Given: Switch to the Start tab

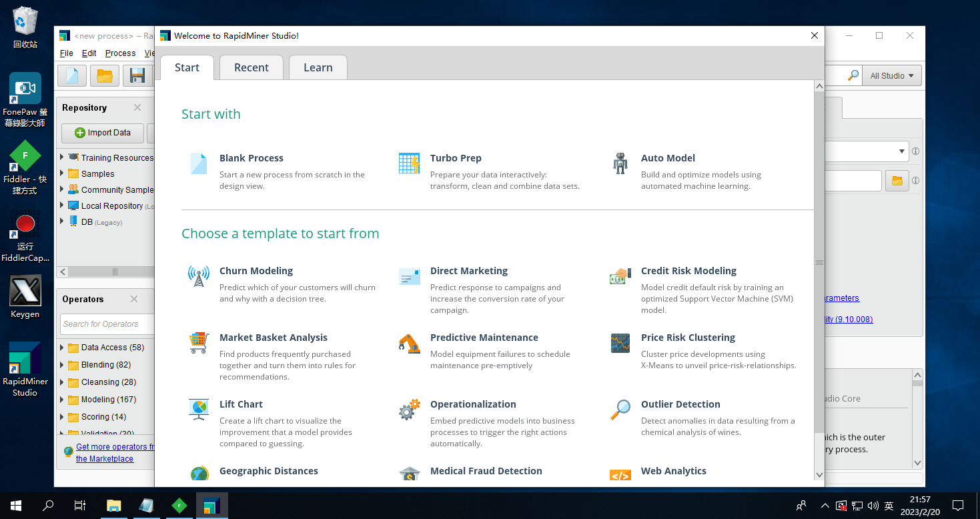Looking at the screenshot, I should 187,67.
